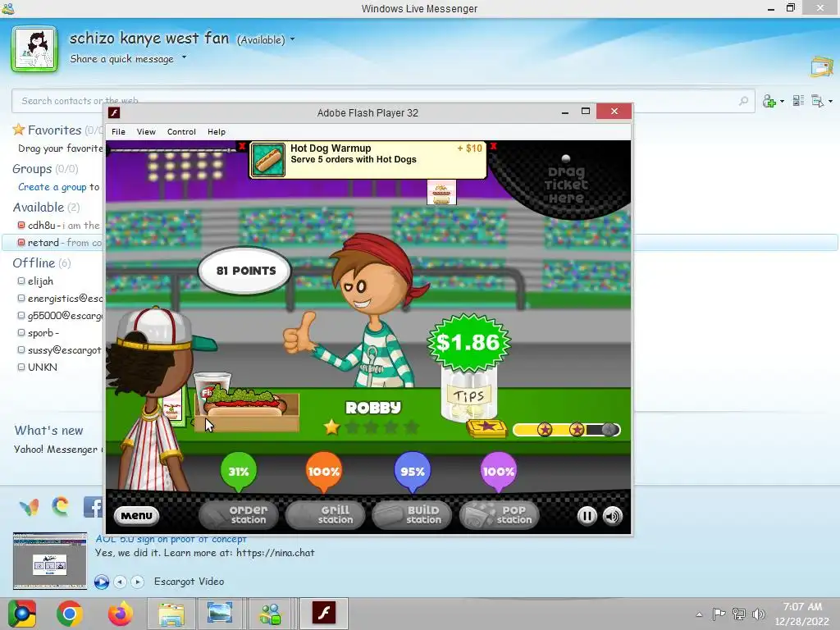Screen dimensions: 840x630
Task: Open the Flash Player View menu
Action: click(146, 132)
